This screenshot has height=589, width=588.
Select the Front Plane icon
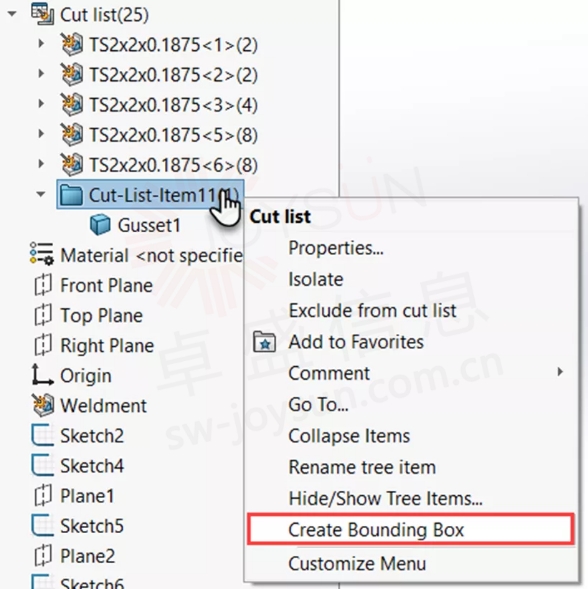click(43, 285)
